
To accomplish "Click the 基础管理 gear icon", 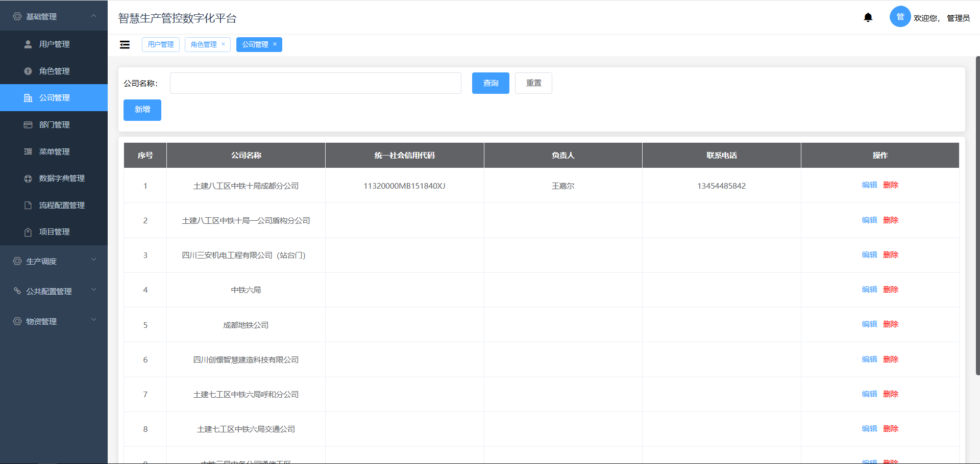I will coord(17,16).
